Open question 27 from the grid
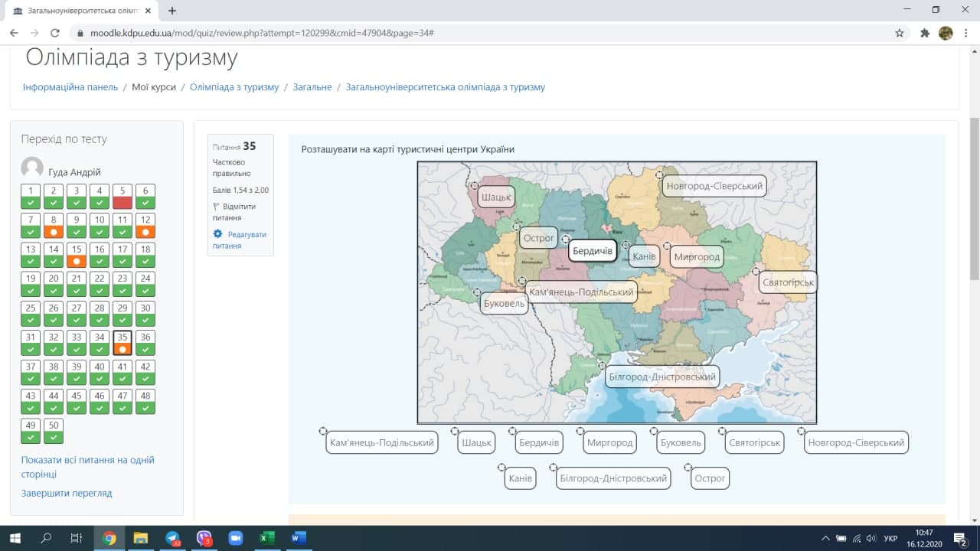 click(77, 314)
